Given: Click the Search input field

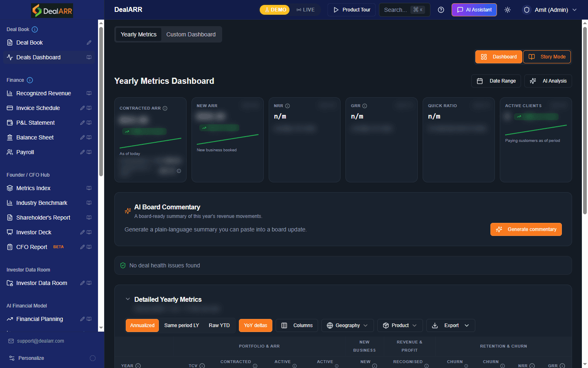Looking at the screenshot, I should click(x=405, y=10).
